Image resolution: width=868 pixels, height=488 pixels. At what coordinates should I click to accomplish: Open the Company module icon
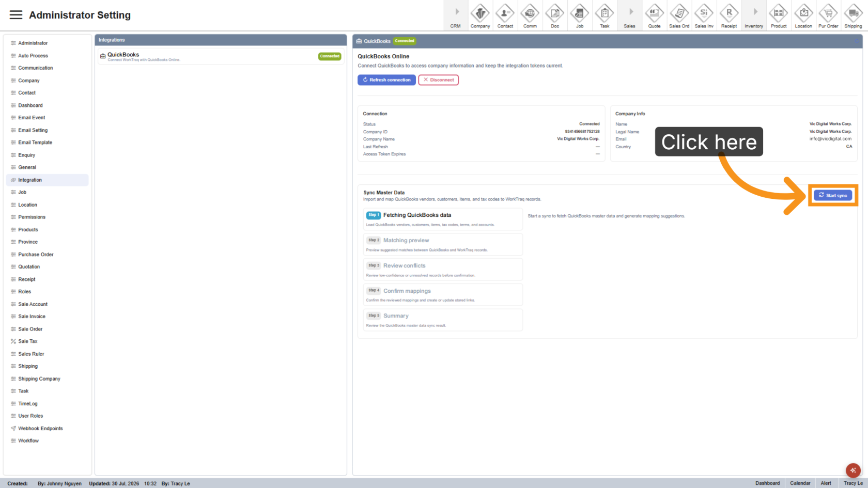coord(480,15)
